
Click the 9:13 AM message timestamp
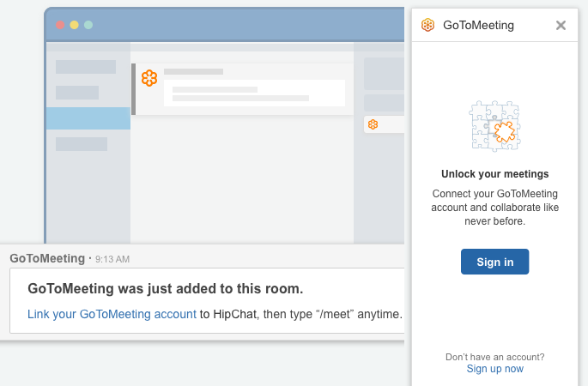click(x=112, y=259)
